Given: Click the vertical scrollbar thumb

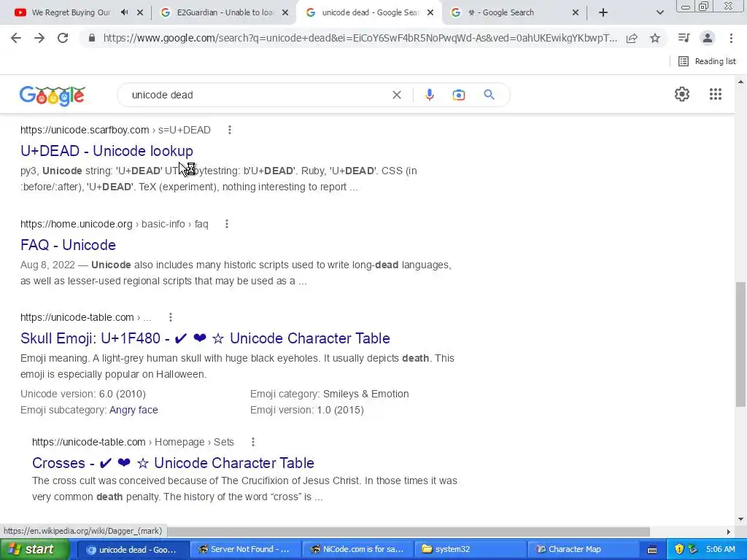Looking at the screenshot, I should 741,344.
